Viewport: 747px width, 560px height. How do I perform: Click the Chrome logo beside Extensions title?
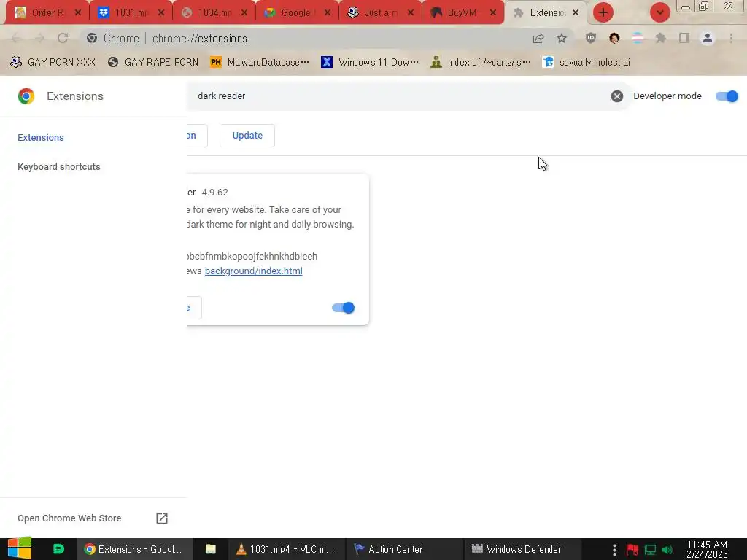[26, 96]
